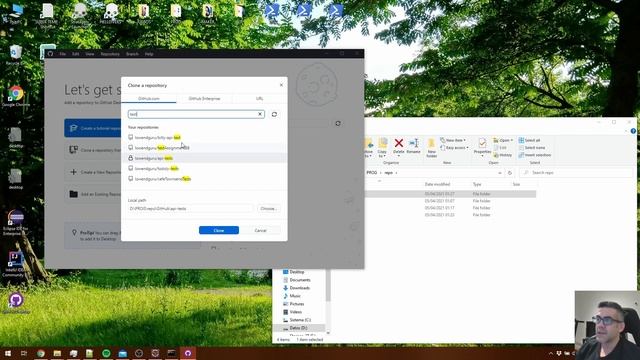640x360 pixels.
Task: Click the blue Clone button
Action: tap(219, 230)
